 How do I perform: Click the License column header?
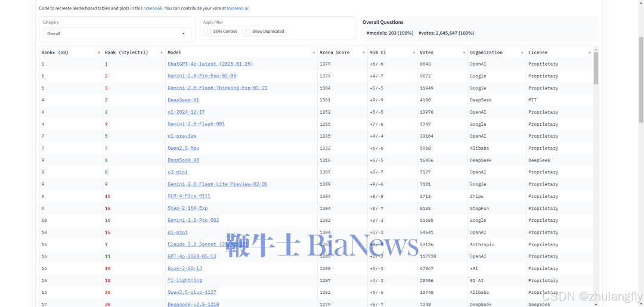point(538,52)
